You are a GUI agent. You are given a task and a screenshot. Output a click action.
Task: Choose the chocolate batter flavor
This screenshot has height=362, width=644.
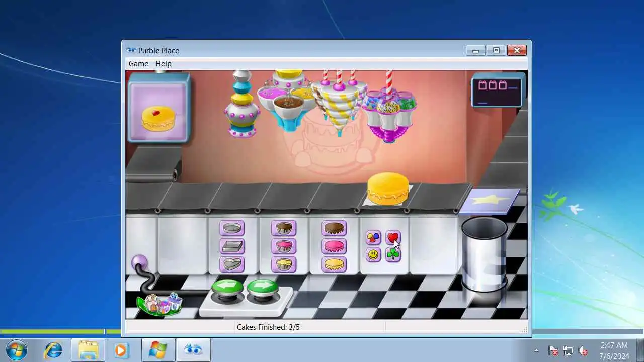[x=284, y=228]
